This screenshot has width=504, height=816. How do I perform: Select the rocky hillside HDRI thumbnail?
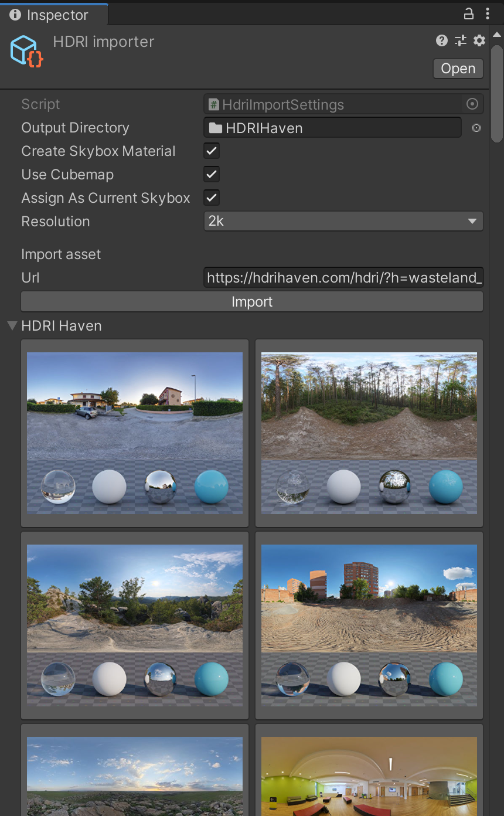(x=135, y=625)
